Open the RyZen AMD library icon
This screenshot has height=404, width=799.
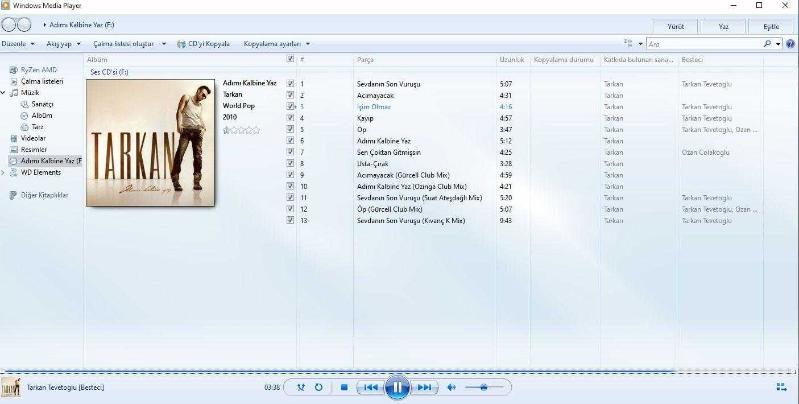[x=14, y=70]
